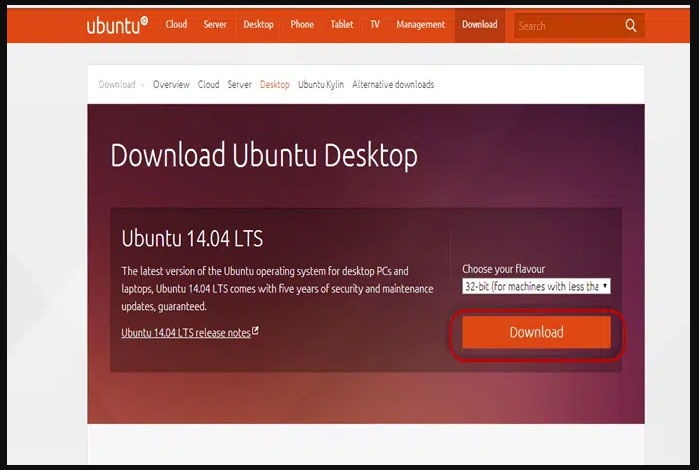699x470 pixels.
Task: Go to the Overview sub-navigation tab
Action: (171, 84)
